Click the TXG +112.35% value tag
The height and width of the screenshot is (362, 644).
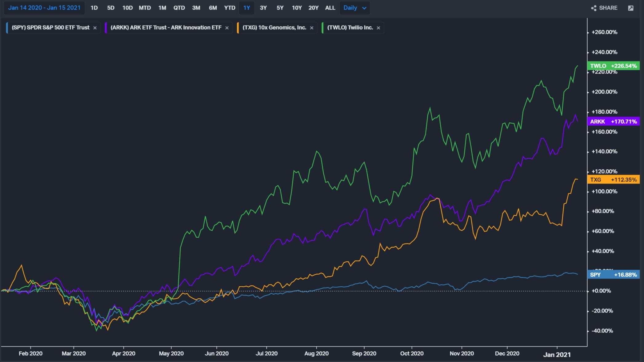pyautogui.click(x=614, y=180)
